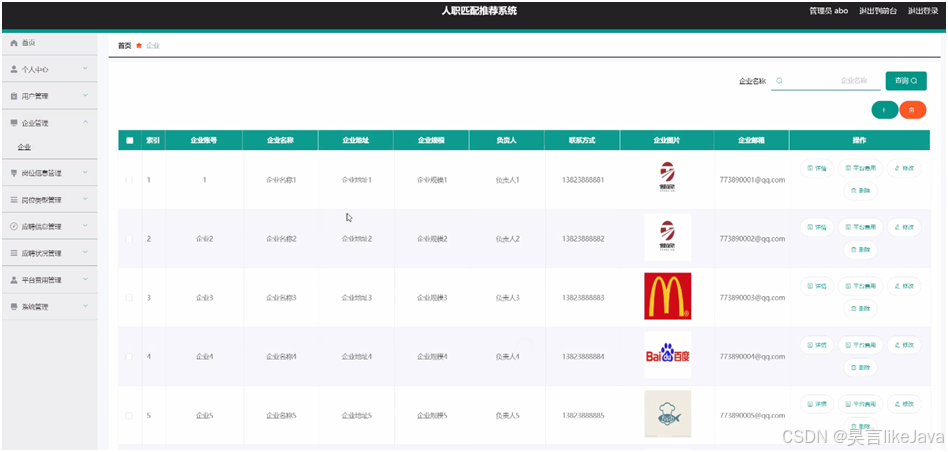
Task: Open the 首页 sidebar menu item
Action: click(49, 43)
